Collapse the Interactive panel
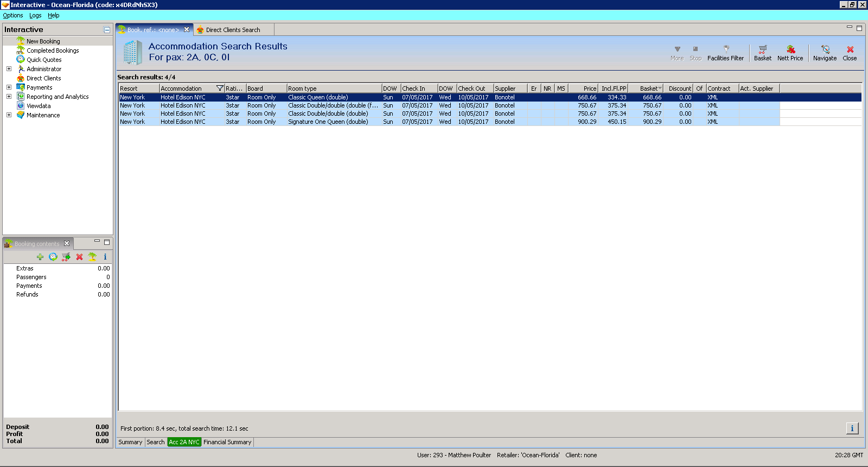 tap(107, 30)
